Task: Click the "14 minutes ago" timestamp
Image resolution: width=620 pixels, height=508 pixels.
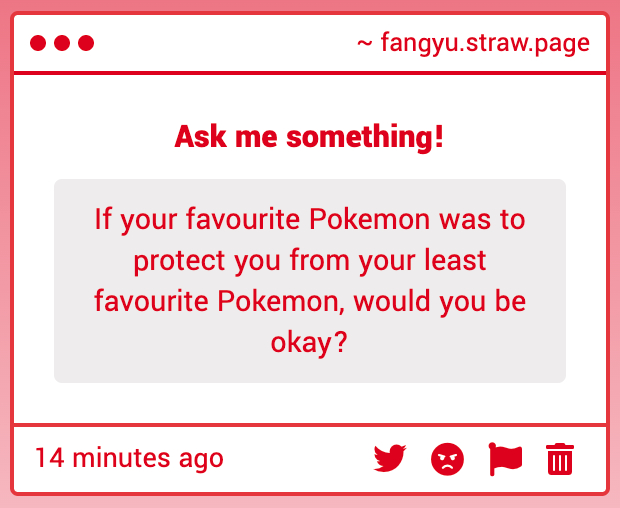Action: coord(129,459)
